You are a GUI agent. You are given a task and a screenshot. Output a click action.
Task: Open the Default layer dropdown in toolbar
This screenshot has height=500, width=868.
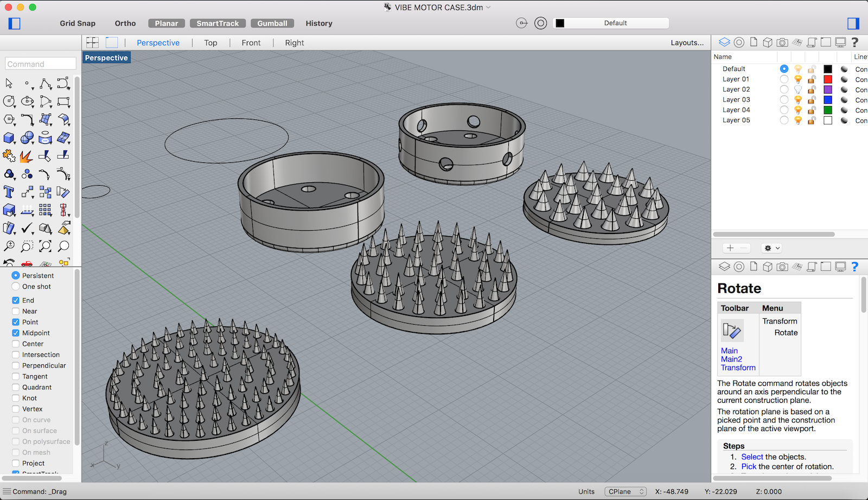point(611,23)
